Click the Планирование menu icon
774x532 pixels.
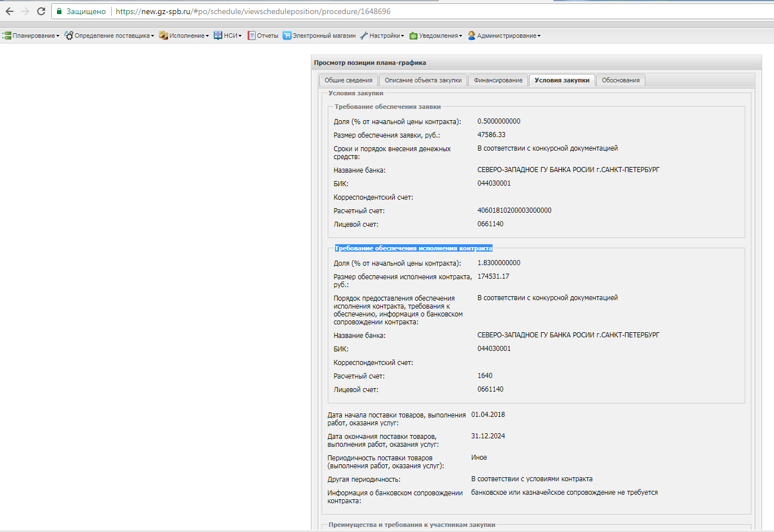tap(7, 36)
